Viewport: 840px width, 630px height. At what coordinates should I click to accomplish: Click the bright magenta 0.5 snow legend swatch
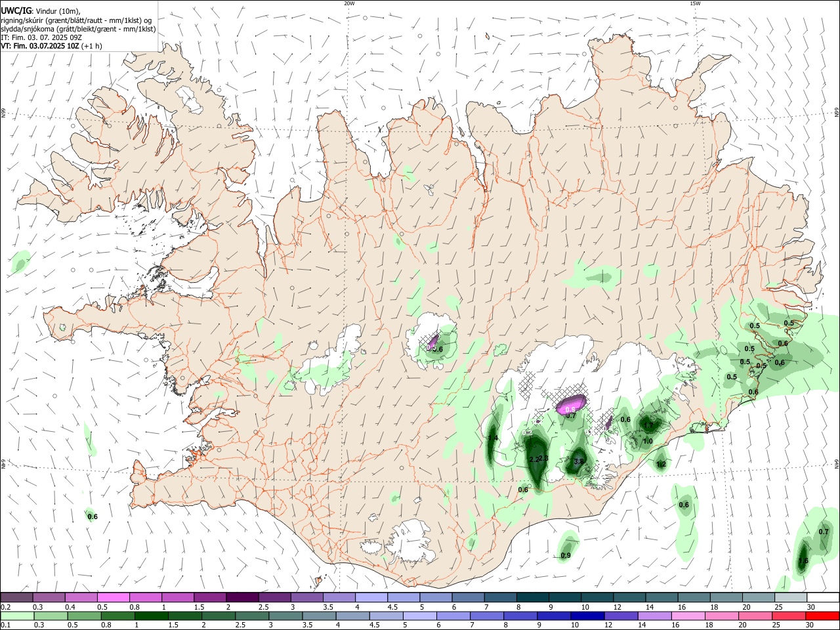(113, 597)
